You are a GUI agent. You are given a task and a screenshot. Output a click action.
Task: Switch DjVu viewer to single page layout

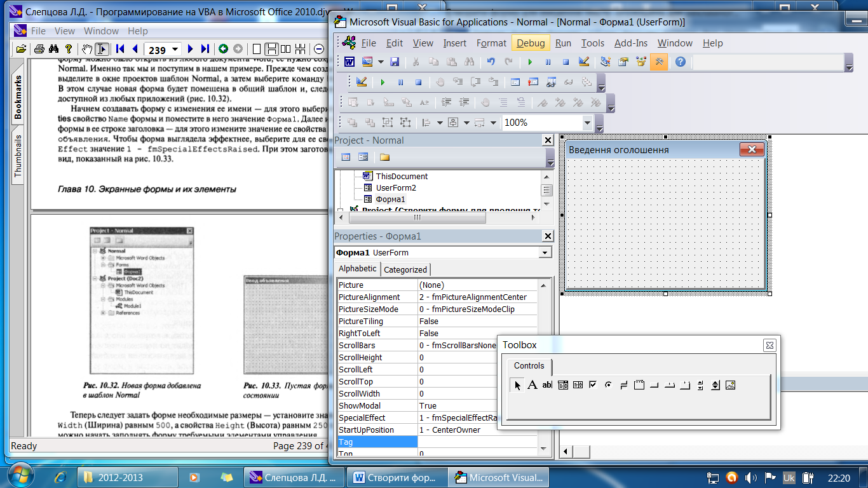pos(257,49)
